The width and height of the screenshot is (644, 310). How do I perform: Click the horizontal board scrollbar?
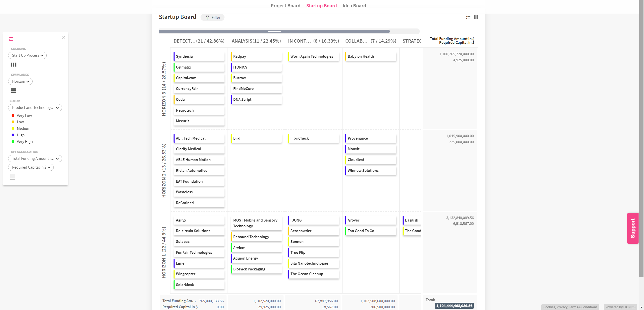[274, 32]
